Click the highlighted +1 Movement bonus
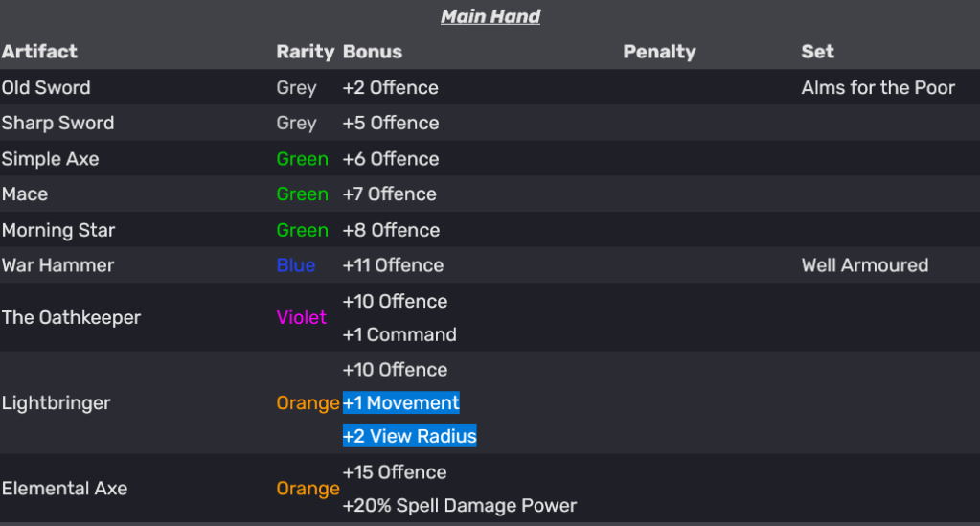The image size is (980, 526). tap(401, 403)
